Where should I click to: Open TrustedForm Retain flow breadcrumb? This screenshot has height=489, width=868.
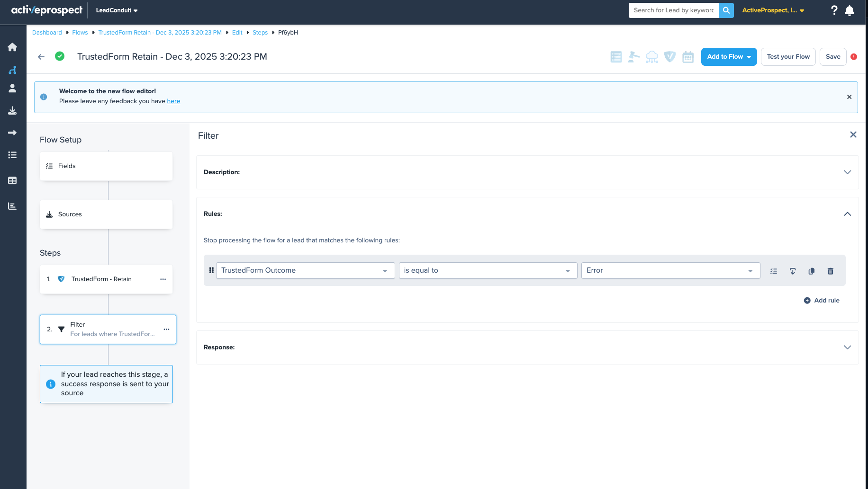coord(160,33)
